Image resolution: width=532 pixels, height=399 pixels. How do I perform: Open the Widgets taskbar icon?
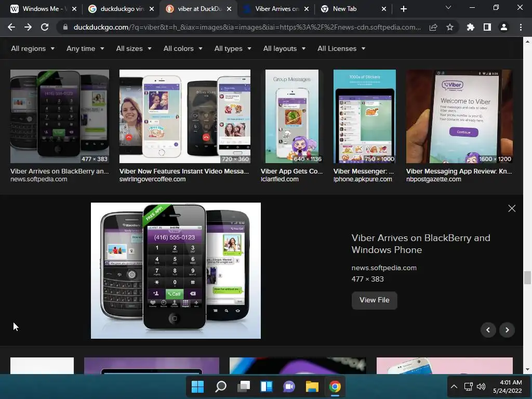267,387
